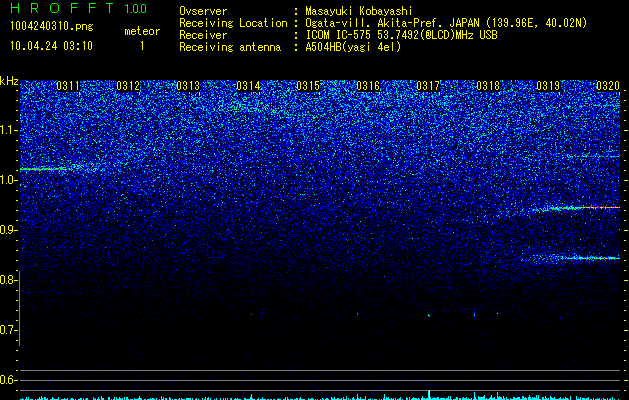Select the file name 1004240310.png
This screenshot has width=629, height=400.
[x=52, y=26]
